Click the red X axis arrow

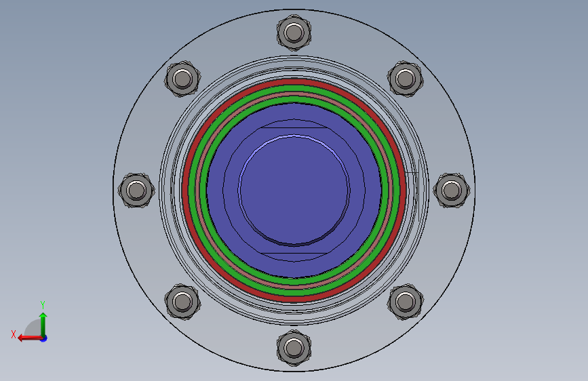tap(29, 338)
